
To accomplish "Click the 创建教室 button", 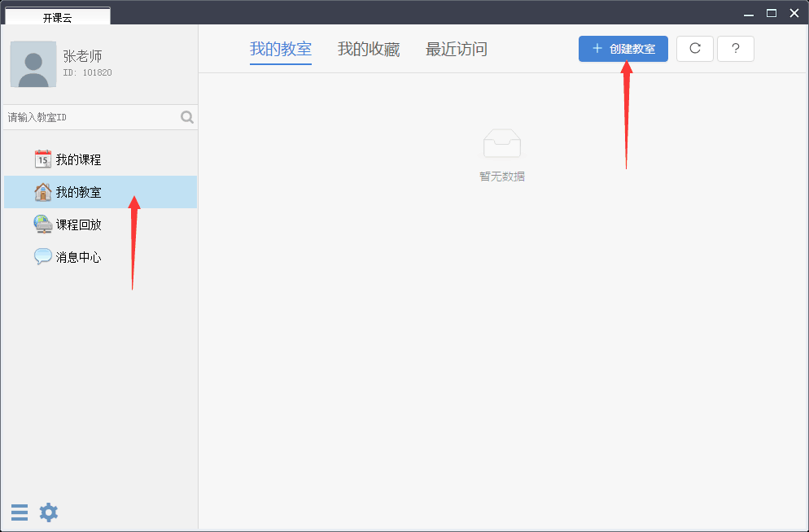I will [623, 49].
